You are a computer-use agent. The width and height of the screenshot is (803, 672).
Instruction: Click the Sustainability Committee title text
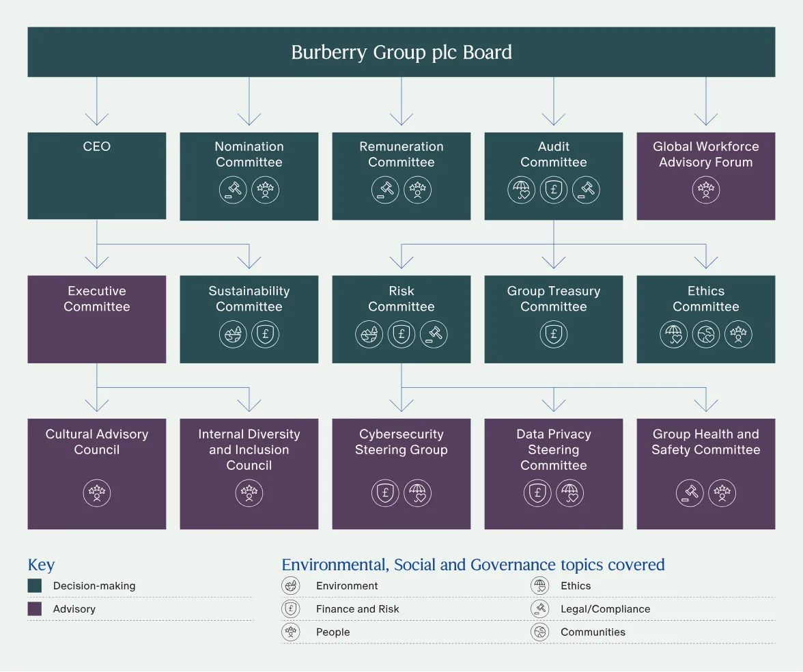249,298
